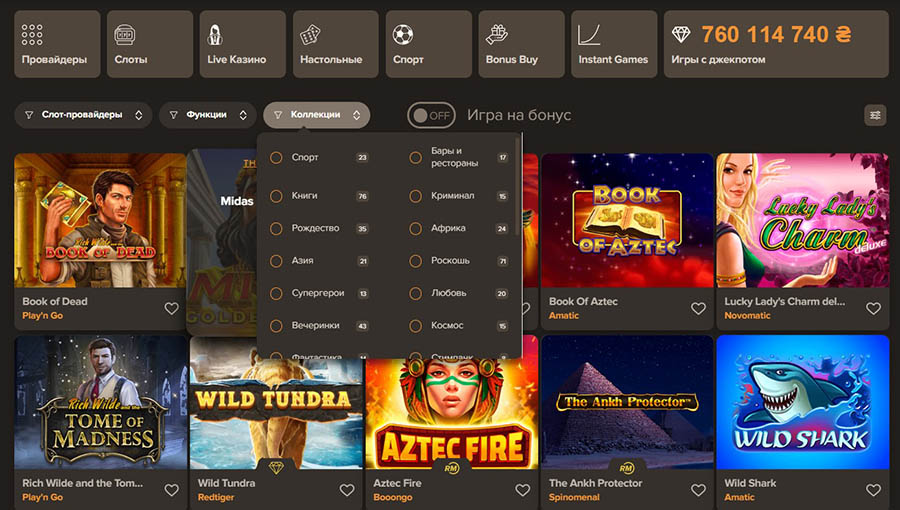900x510 pixels.
Task: Open the Live Казино tile
Action: [242, 44]
